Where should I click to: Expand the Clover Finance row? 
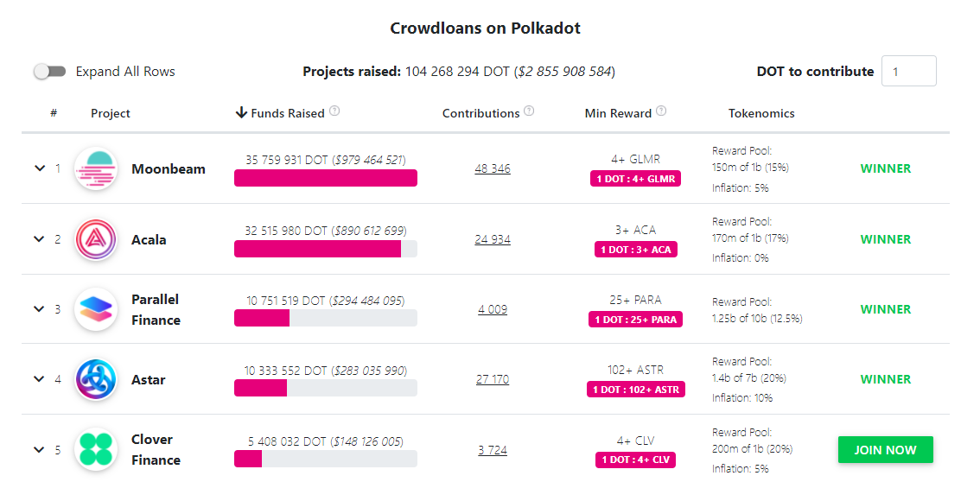tap(39, 450)
